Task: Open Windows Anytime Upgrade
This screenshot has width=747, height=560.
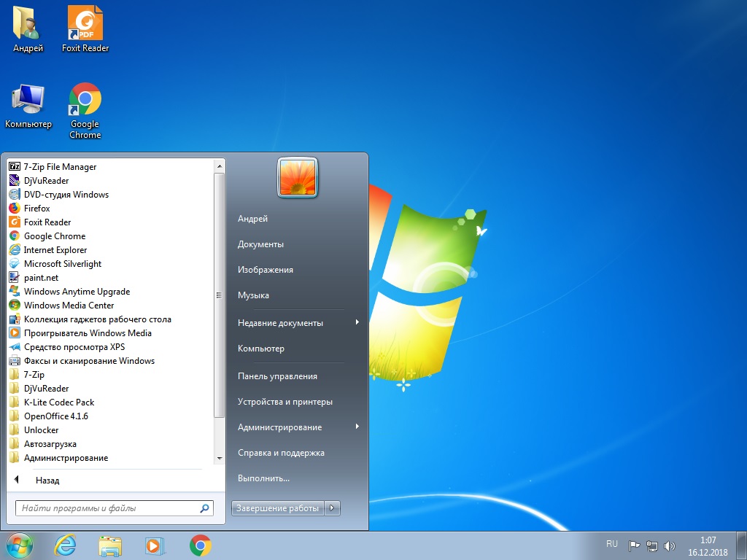Action: pyautogui.click(x=69, y=291)
